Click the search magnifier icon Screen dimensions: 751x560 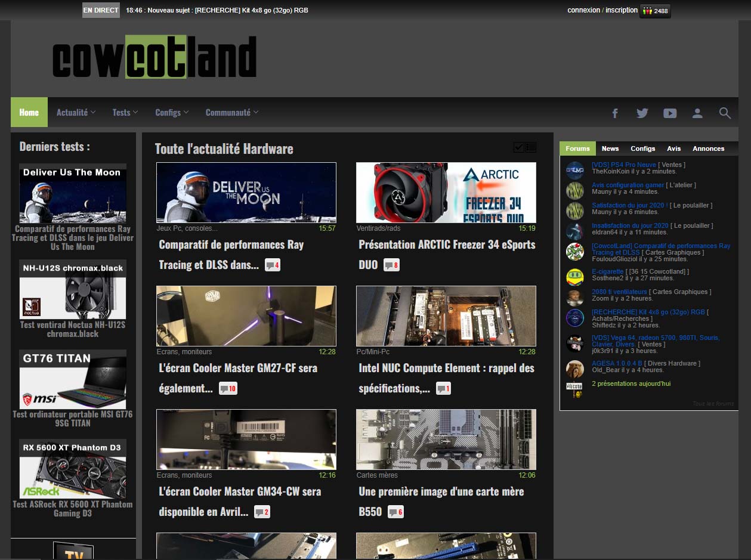(x=725, y=113)
